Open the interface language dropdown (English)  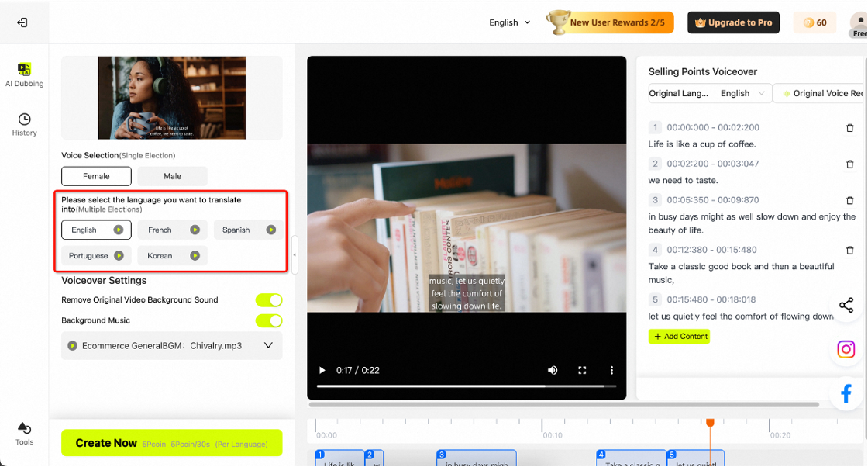[x=509, y=22]
